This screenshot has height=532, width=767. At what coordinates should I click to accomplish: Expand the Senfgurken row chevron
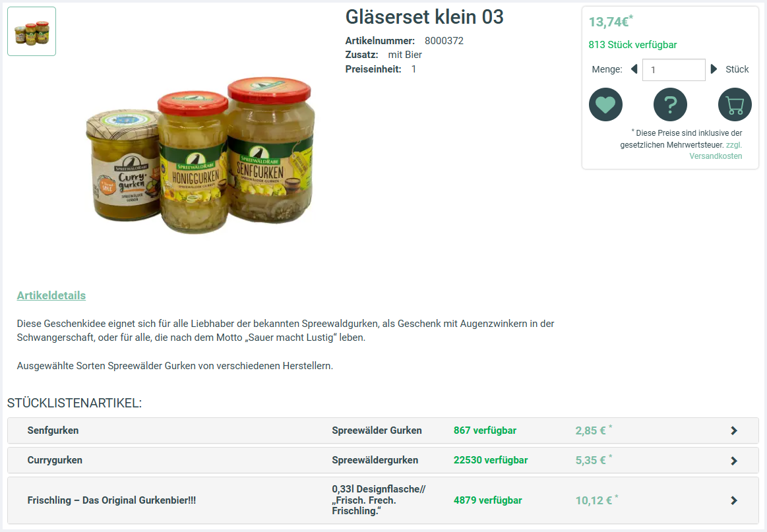[734, 430]
